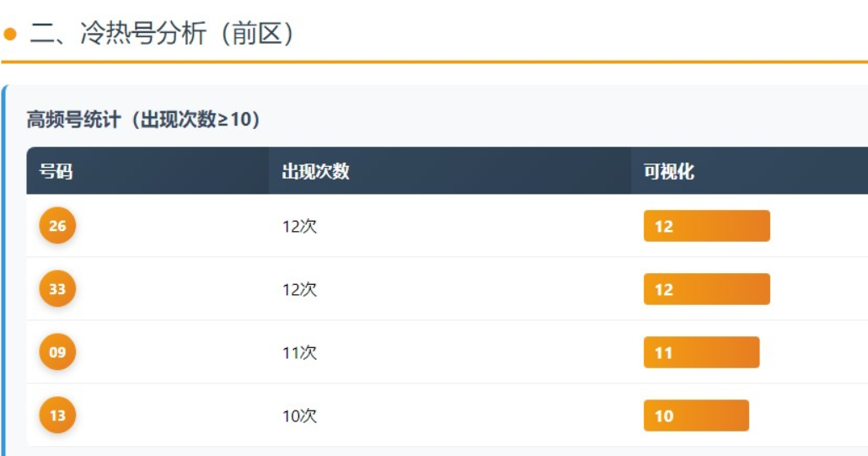
Task: Click the 高频号统计（出现次数≥10） subtitle
Action: [x=143, y=119]
